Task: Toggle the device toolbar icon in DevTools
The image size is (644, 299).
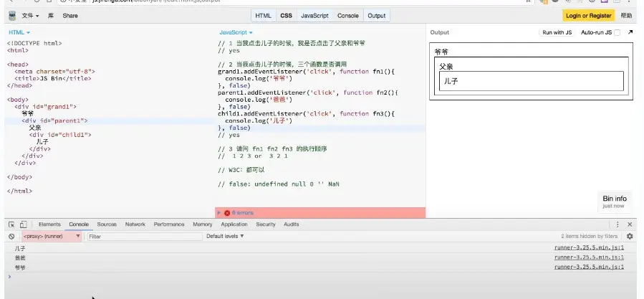Action: (23, 224)
